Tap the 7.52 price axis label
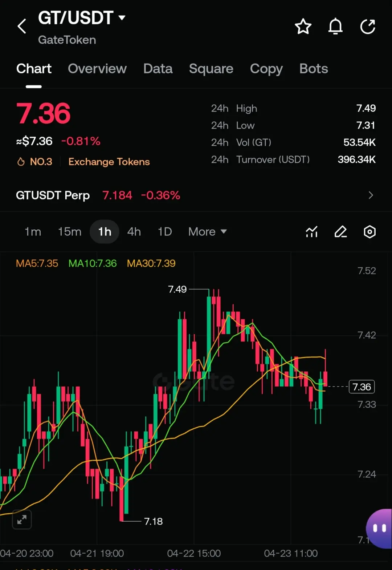Viewport: 392px width, 570px height. (367, 271)
